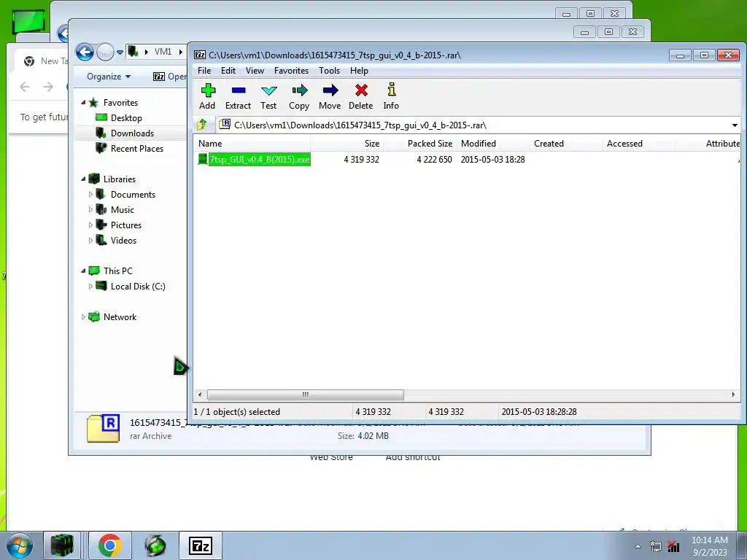
Task: Expand the Videos library
Action: tap(90, 240)
